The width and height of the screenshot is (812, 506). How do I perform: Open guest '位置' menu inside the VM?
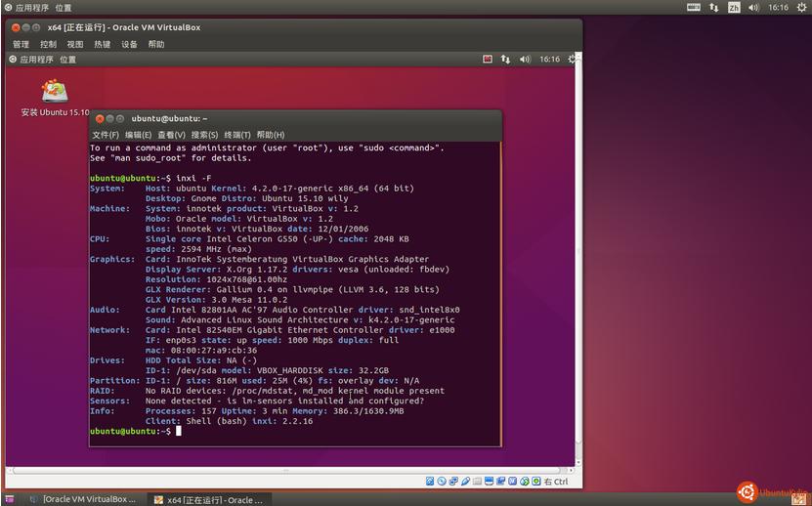67,60
